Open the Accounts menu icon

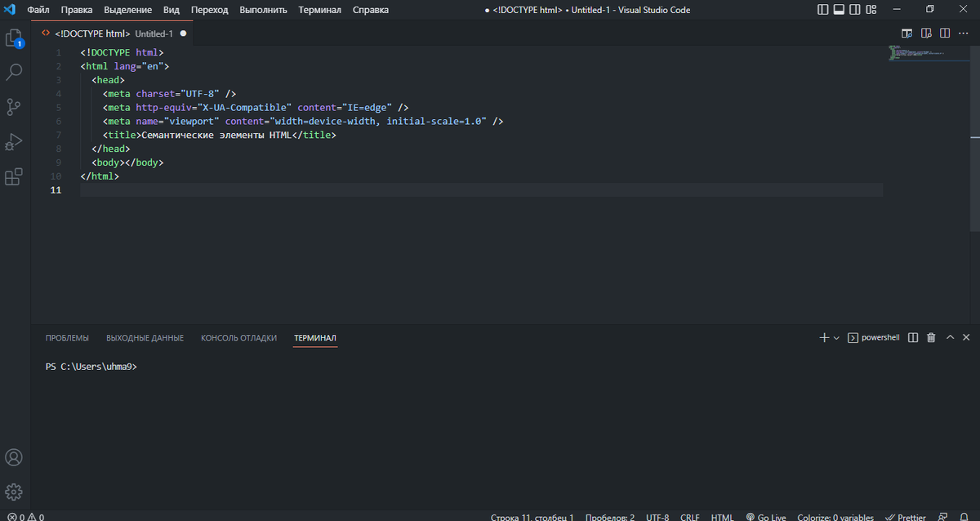pyautogui.click(x=14, y=457)
